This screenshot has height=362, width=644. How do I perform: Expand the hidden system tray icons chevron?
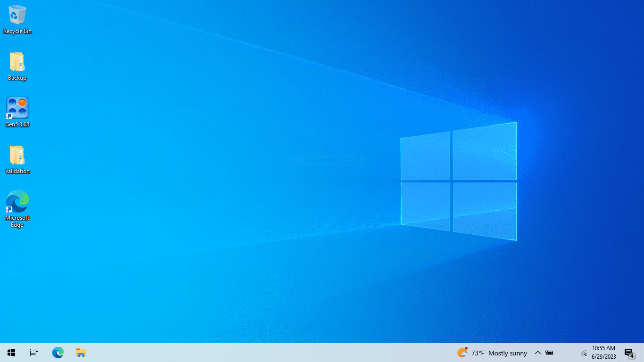(x=537, y=353)
